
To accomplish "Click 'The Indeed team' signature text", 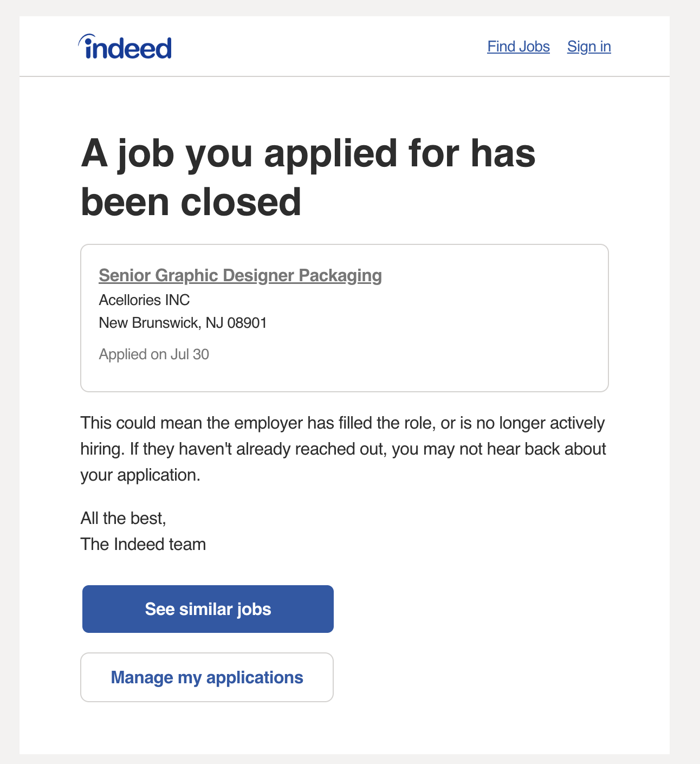I will pos(143,544).
